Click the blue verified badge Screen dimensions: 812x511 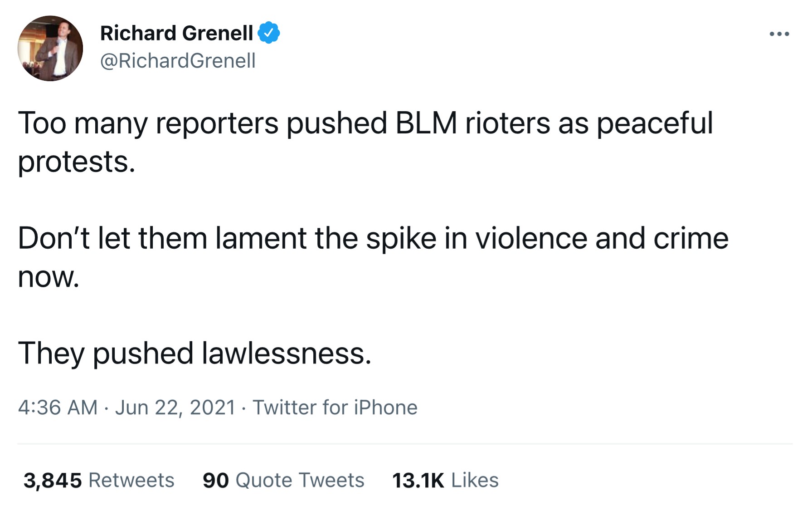269,33
